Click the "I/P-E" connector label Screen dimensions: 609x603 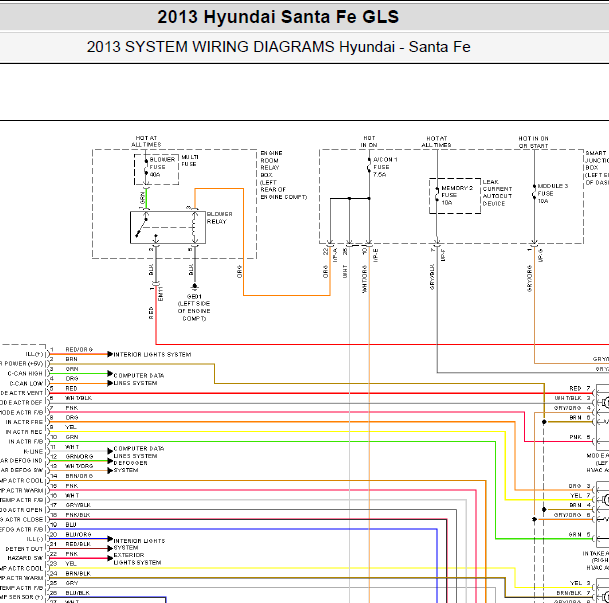(376, 255)
